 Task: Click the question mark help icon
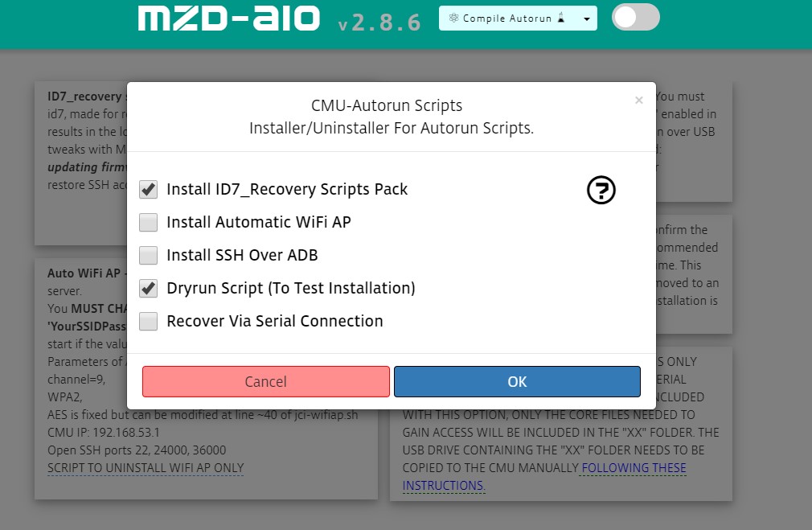pyautogui.click(x=601, y=191)
